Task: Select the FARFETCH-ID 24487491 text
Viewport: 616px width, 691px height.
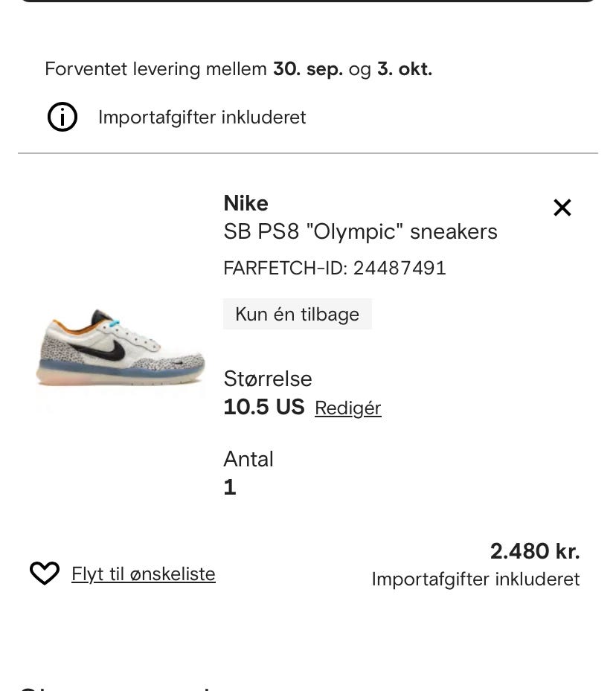Action: pos(335,268)
